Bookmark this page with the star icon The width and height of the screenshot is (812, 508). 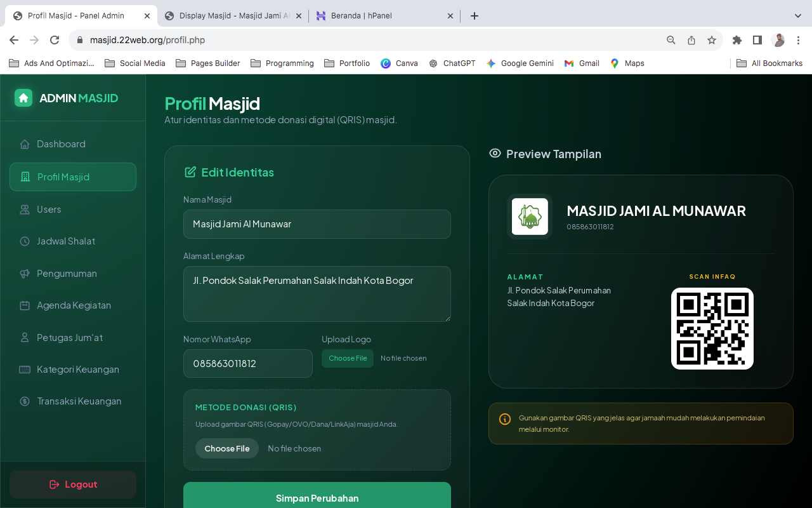click(x=712, y=40)
